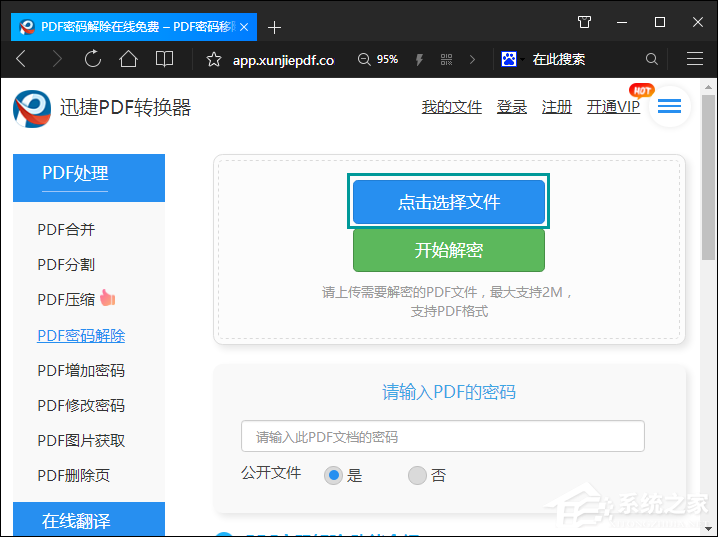Expand address bar extras chevron
Viewport: 718px width, 537px height.
point(473,60)
